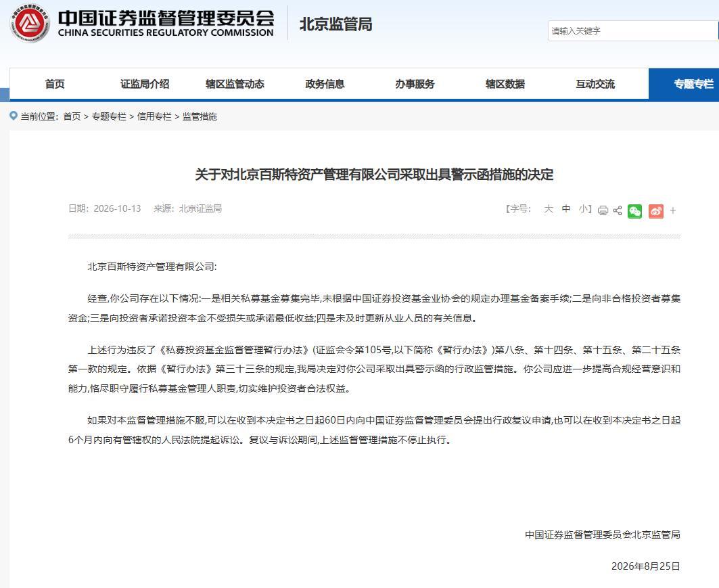Click the share icon
This screenshot has width=719, height=588.
(618, 210)
